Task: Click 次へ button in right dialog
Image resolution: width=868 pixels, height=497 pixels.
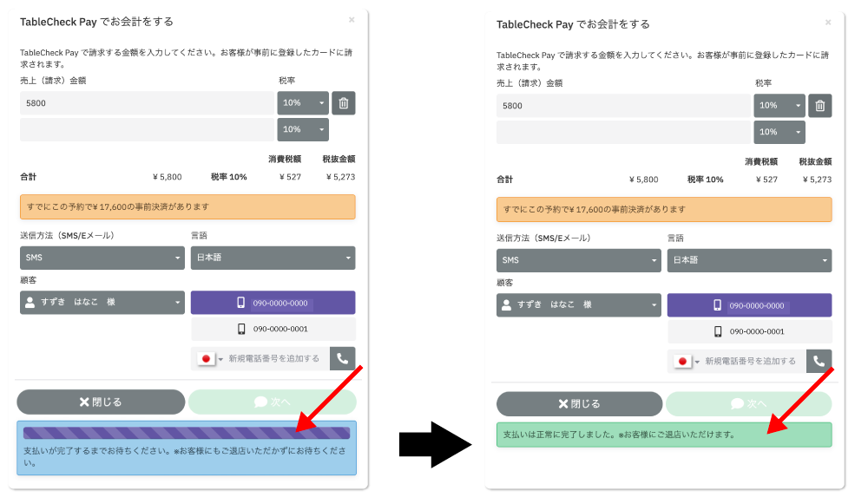Action: [x=749, y=404]
